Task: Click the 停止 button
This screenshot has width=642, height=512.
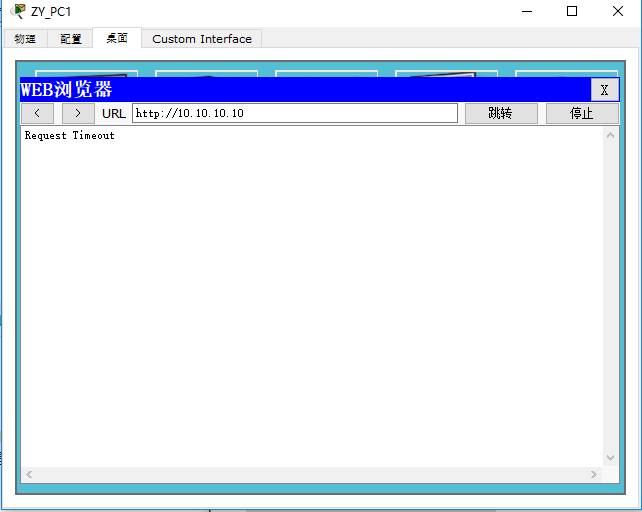Action: 582,113
